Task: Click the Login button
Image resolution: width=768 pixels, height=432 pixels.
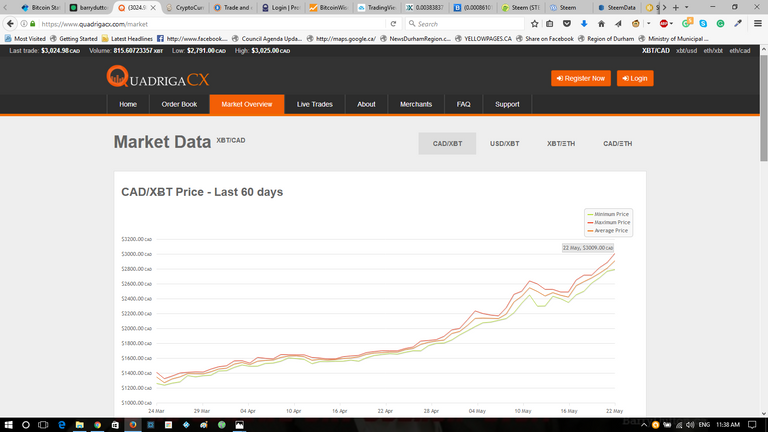Action: tap(635, 78)
